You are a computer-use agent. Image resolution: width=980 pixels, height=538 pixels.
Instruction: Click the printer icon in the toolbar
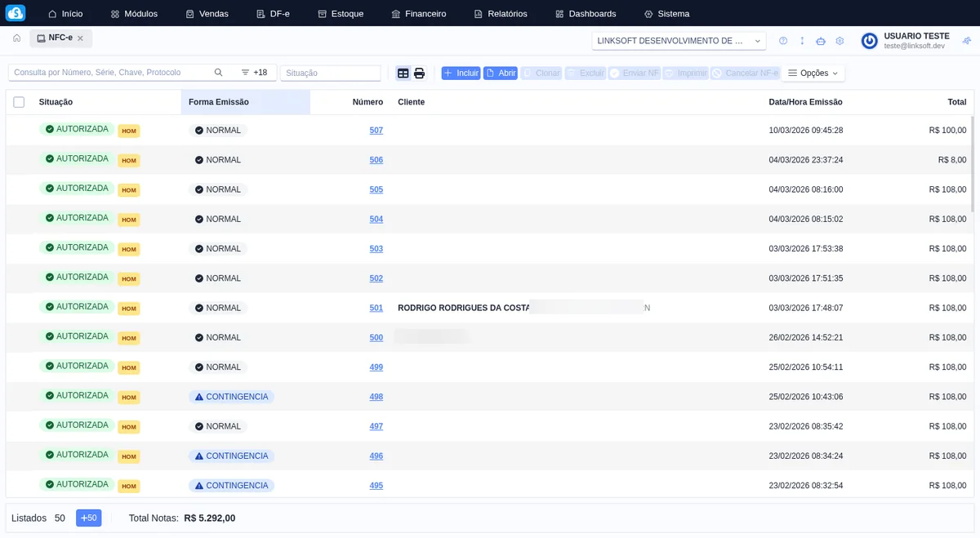click(420, 73)
